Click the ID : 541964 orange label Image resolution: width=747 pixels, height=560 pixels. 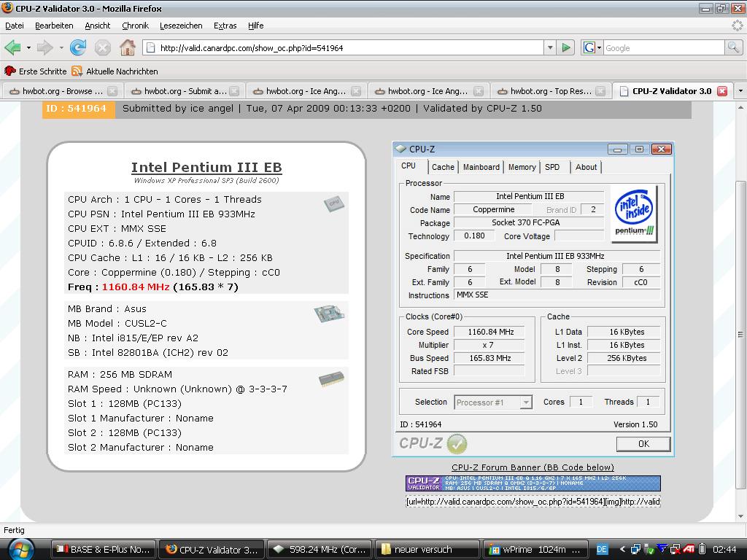tap(79, 109)
